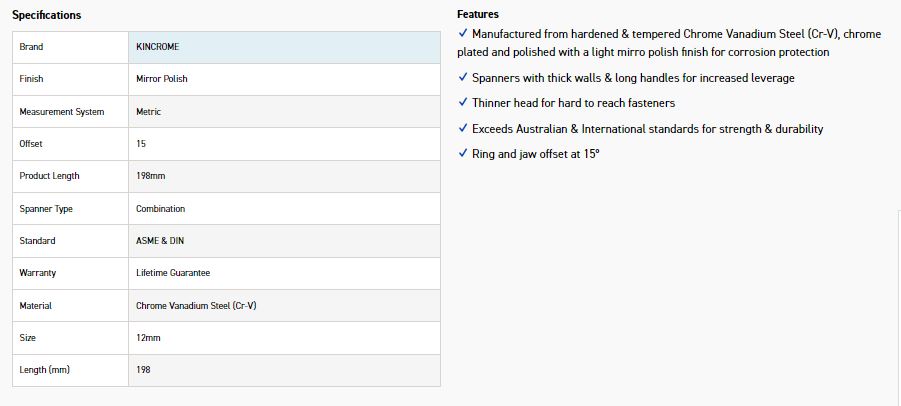Click the checkmark beside the Ring and jaw offset feature
901x406 pixels.
462,154
